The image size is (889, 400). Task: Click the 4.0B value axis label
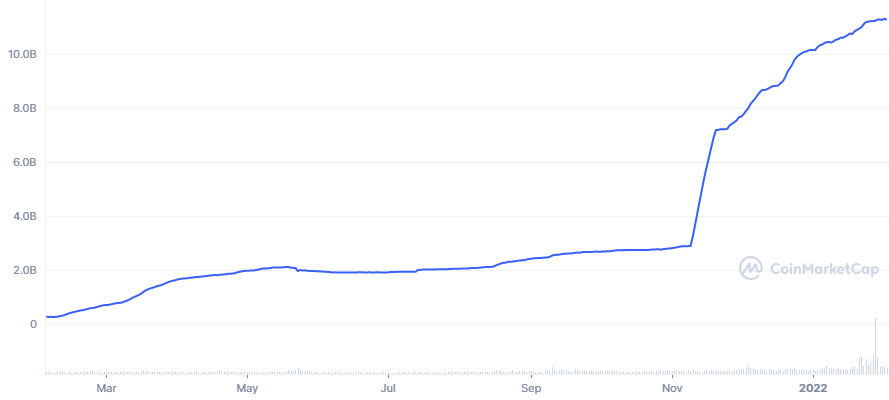click(25, 216)
